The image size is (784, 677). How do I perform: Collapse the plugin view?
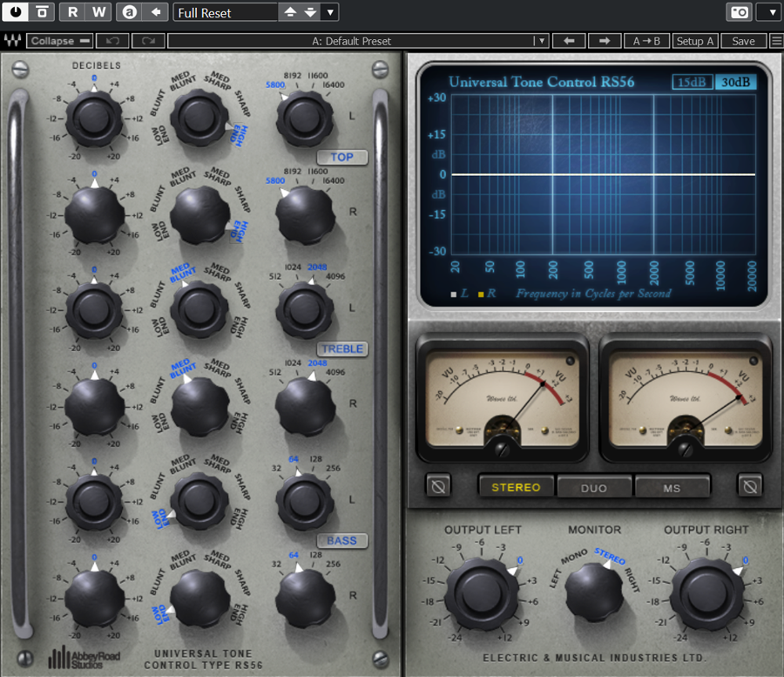point(60,41)
